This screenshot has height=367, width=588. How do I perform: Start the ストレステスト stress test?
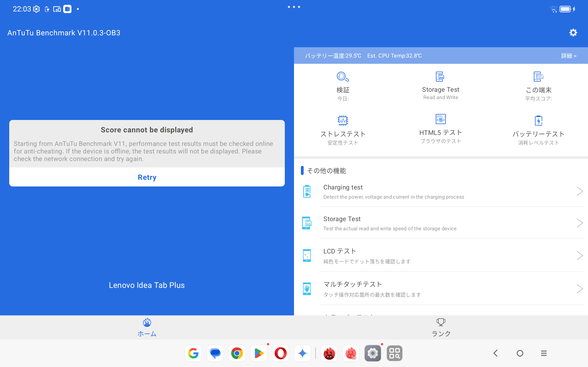click(343, 121)
